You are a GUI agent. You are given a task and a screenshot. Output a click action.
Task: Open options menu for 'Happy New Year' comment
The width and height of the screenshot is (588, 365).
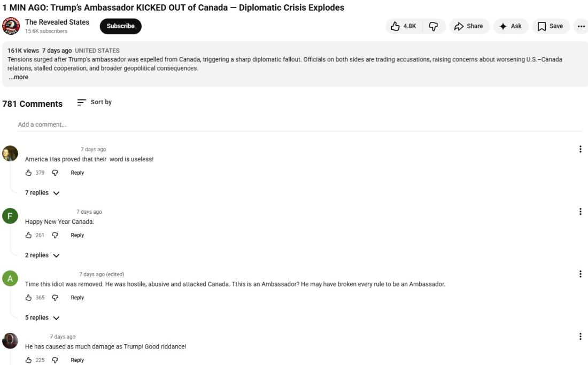580,212
